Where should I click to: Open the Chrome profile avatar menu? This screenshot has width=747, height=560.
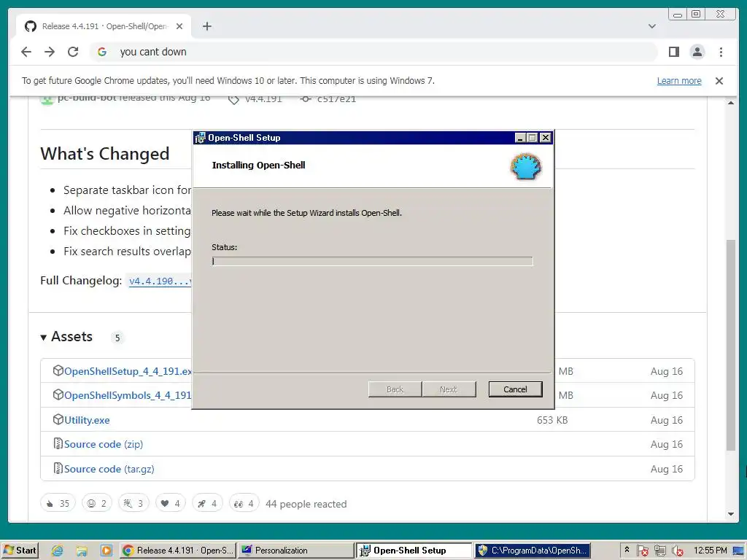[x=697, y=52]
